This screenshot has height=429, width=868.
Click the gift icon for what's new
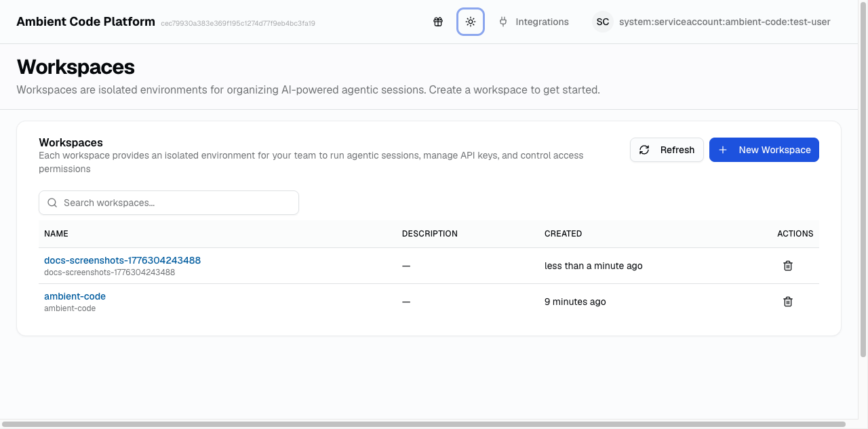click(437, 21)
